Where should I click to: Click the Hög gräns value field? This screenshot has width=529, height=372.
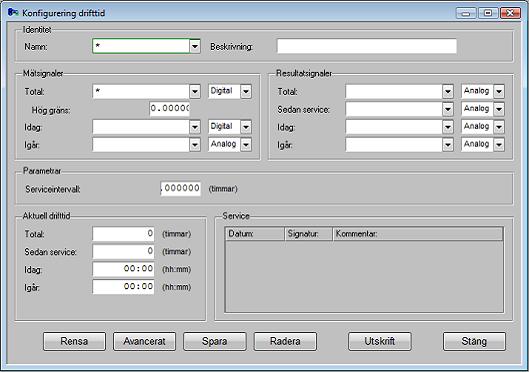170,109
